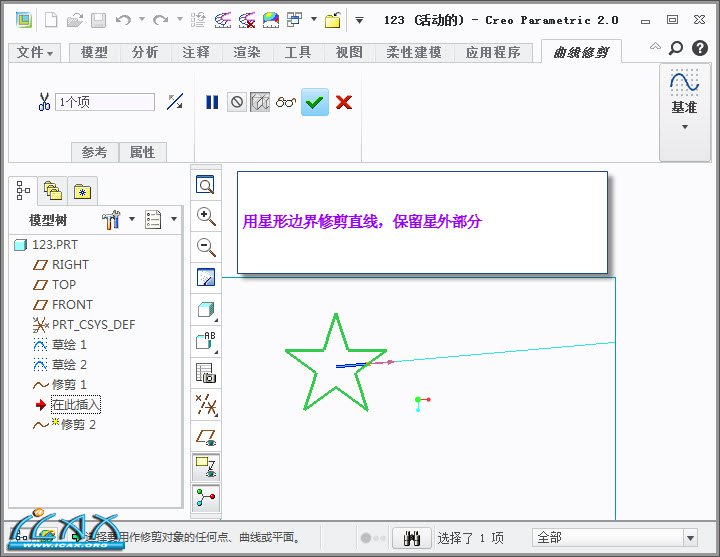This screenshot has width=720, height=557.
Task: Switch to the Favorites tab icon
Action: coord(82,191)
